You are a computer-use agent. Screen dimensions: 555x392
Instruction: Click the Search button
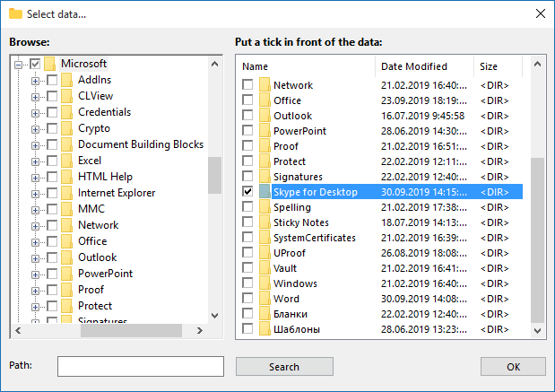[284, 367]
